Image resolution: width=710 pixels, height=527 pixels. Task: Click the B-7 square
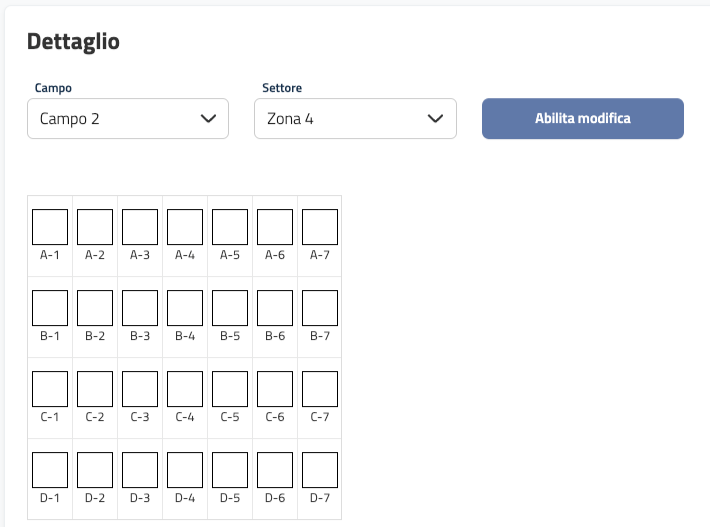click(x=320, y=308)
